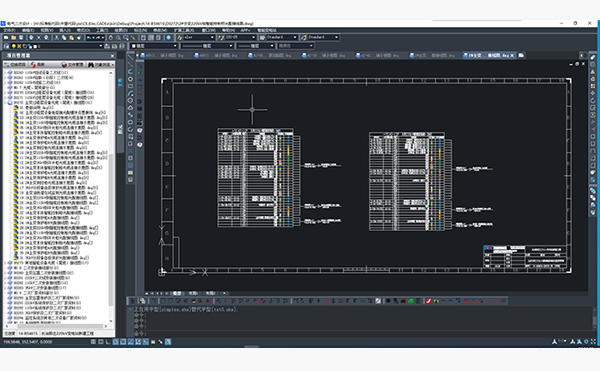Image resolution: width=600 pixels, height=371 pixels.
Task: Open the 文件 menu
Action: coord(9,30)
